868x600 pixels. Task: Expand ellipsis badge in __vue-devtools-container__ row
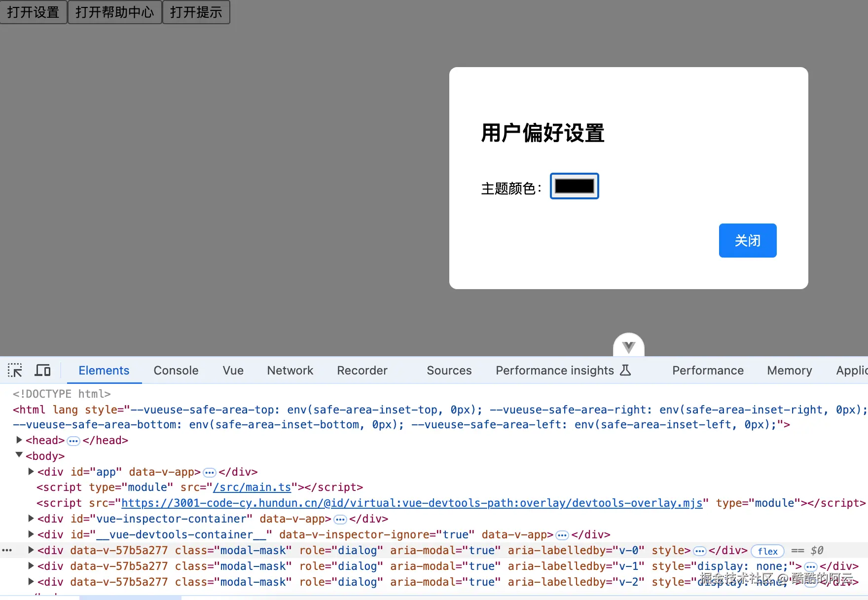click(x=562, y=535)
